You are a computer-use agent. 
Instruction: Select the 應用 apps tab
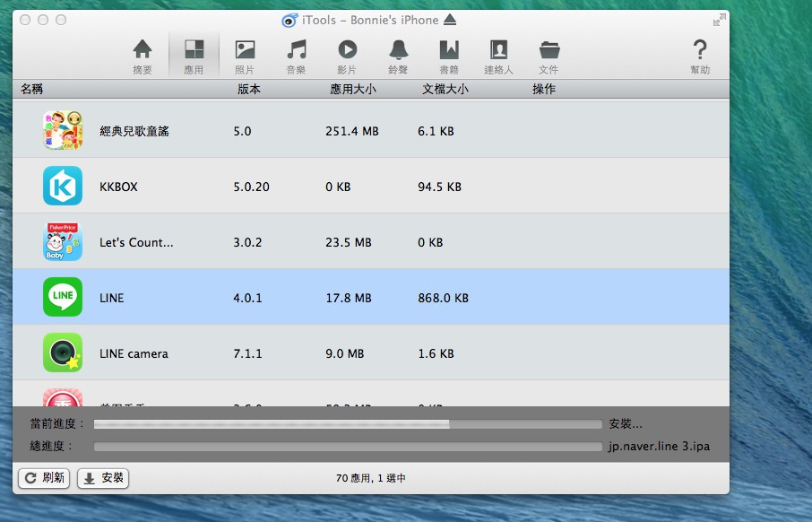[x=194, y=57]
